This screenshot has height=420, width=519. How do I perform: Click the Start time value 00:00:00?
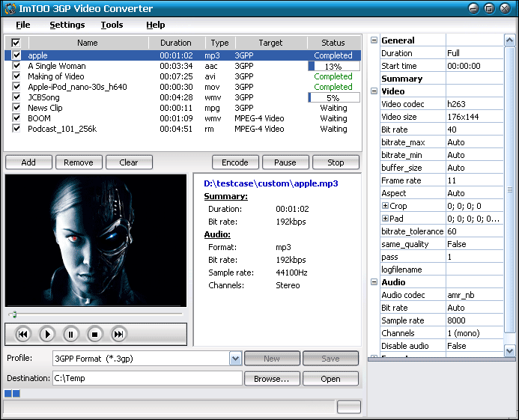point(464,66)
